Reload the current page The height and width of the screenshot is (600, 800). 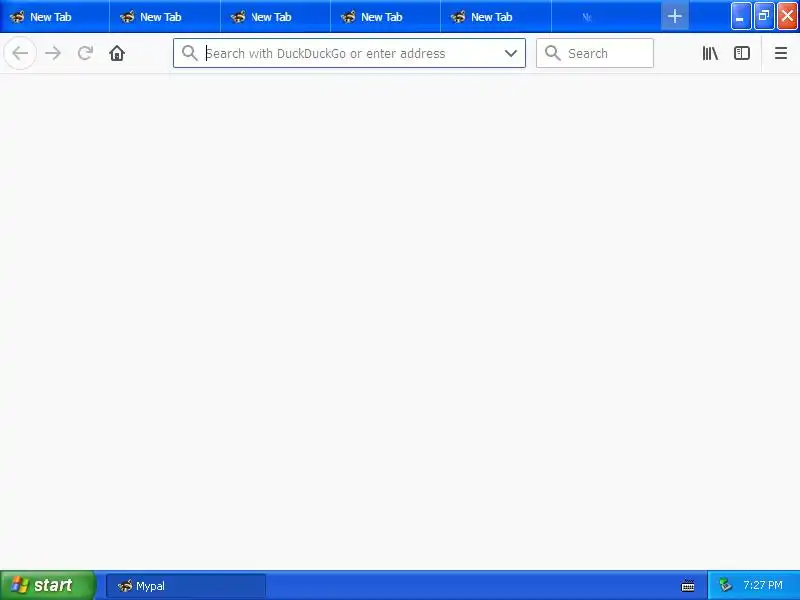[x=85, y=53]
